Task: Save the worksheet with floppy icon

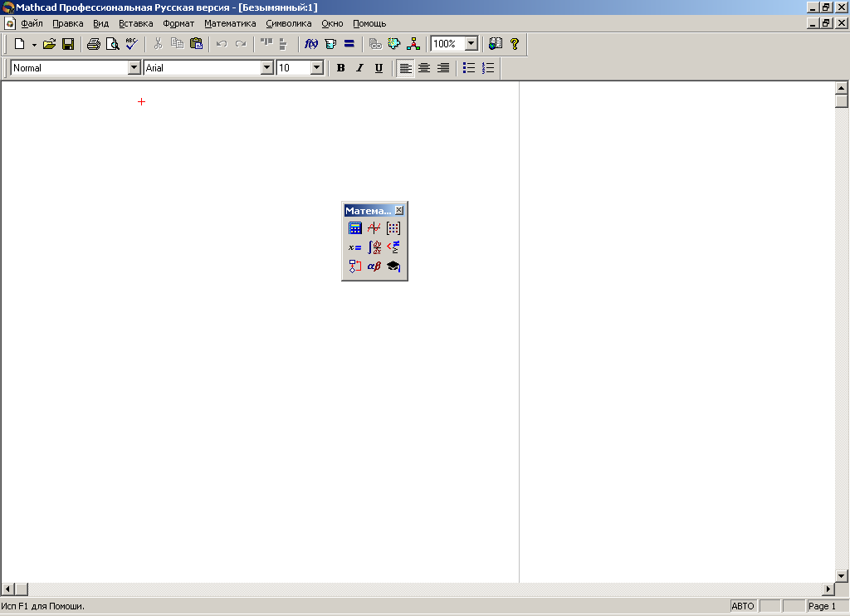Action: pyautogui.click(x=68, y=44)
